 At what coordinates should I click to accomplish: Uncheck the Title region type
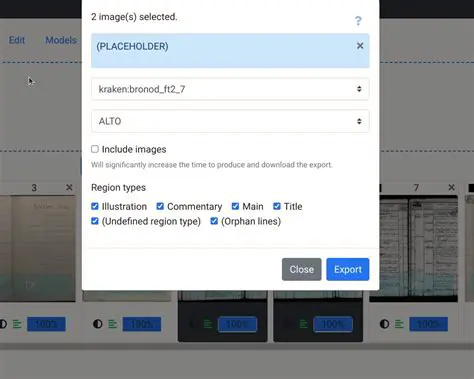[x=277, y=206]
